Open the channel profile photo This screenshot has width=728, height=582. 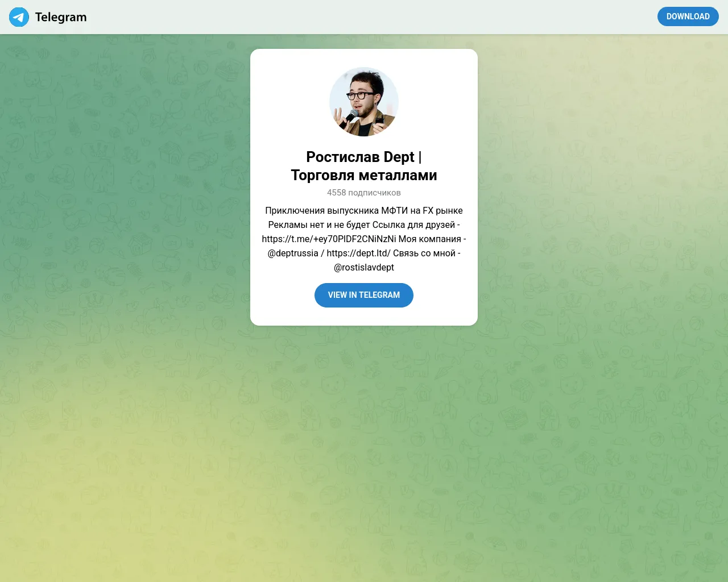[364, 102]
